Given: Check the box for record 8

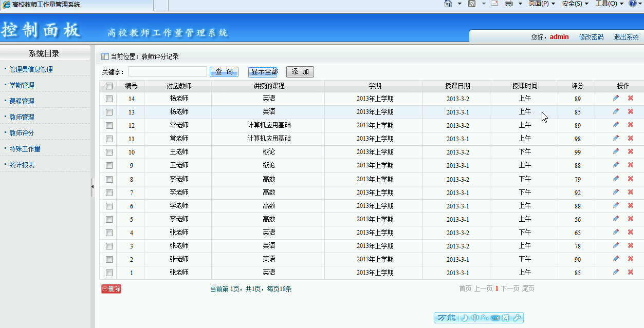Looking at the screenshot, I should [109, 179].
